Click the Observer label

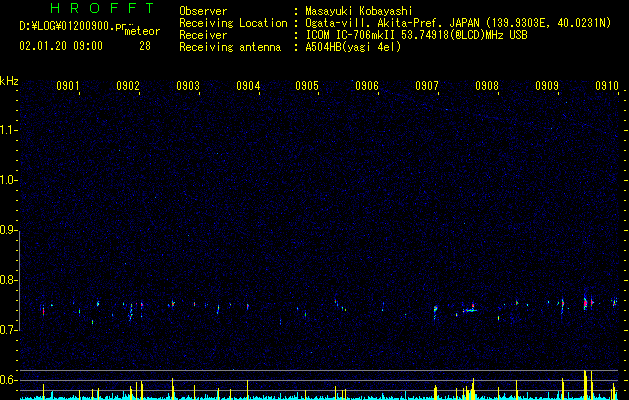pyautogui.click(x=203, y=11)
